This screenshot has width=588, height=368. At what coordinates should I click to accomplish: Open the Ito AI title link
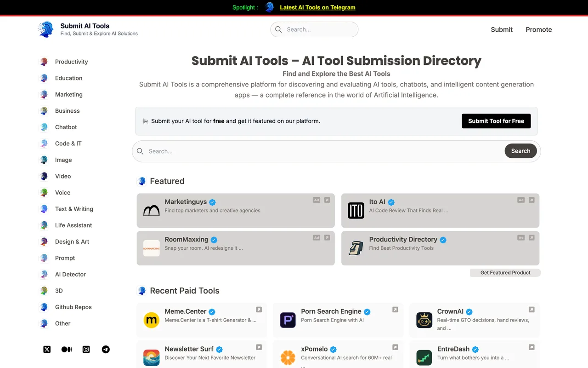click(x=377, y=201)
